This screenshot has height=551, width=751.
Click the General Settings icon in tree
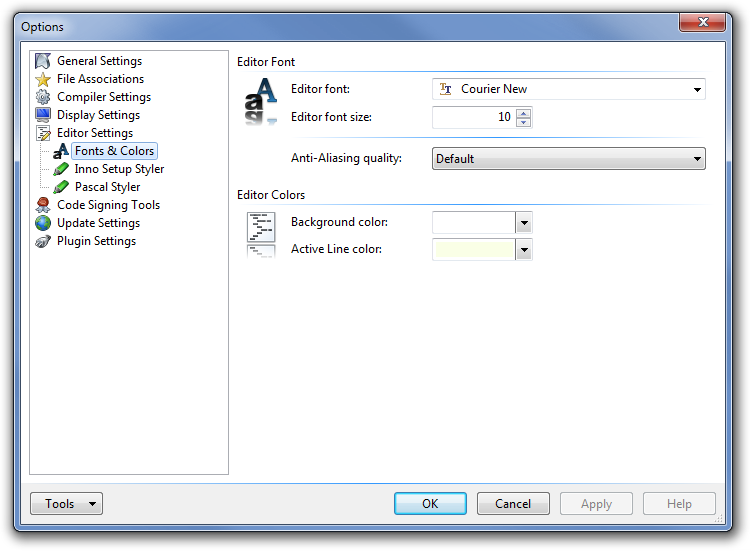(43, 61)
